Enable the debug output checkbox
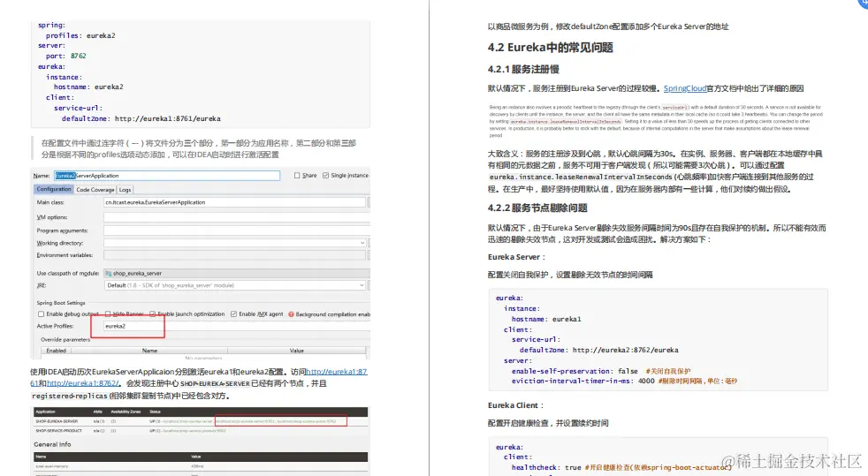868x476 pixels. coord(41,314)
